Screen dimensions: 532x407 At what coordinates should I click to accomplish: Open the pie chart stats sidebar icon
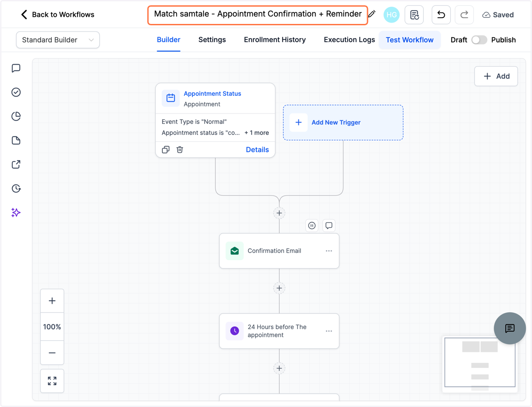[16, 116]
